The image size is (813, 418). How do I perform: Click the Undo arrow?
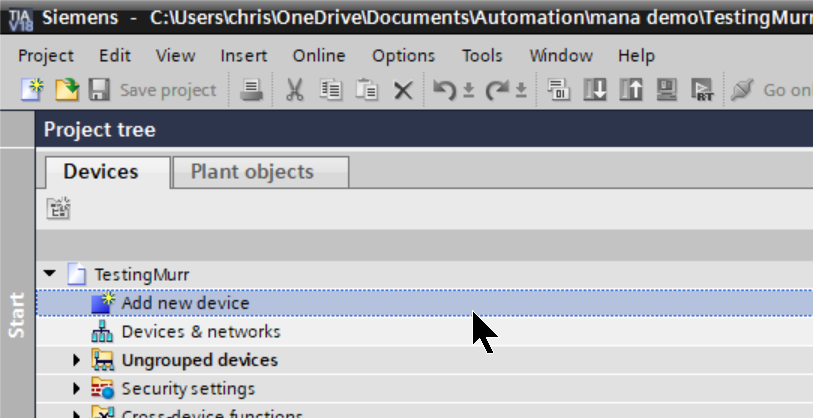point(444,90)
